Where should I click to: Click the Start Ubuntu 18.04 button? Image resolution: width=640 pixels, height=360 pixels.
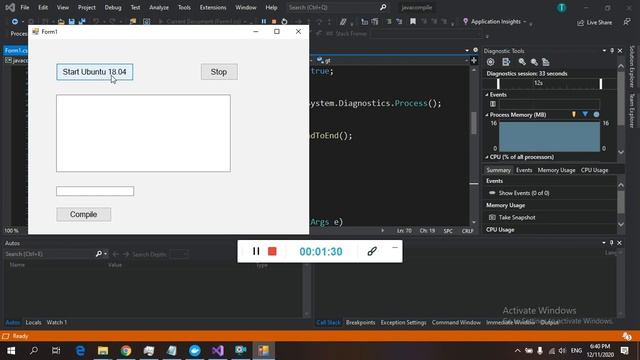[x=95, y=72]
